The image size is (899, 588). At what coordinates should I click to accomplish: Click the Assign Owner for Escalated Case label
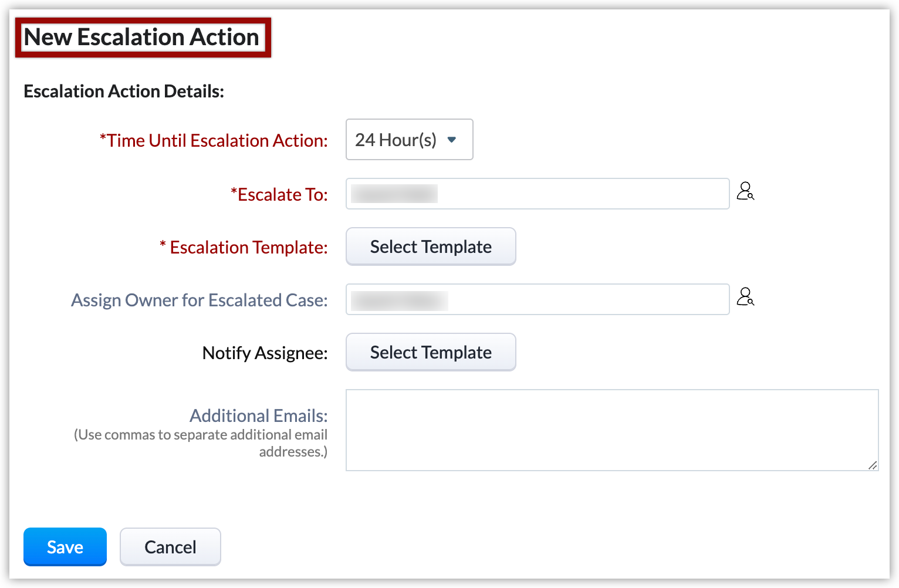200,300
